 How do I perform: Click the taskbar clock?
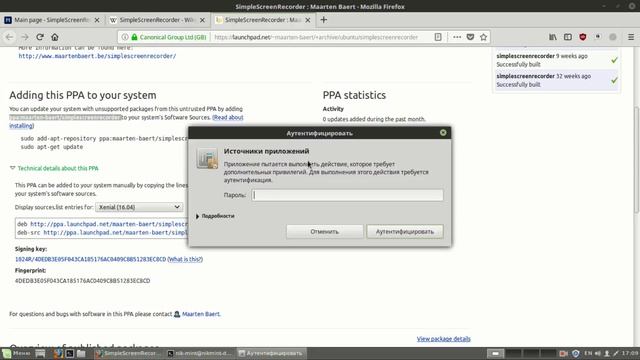pos(630,353)
